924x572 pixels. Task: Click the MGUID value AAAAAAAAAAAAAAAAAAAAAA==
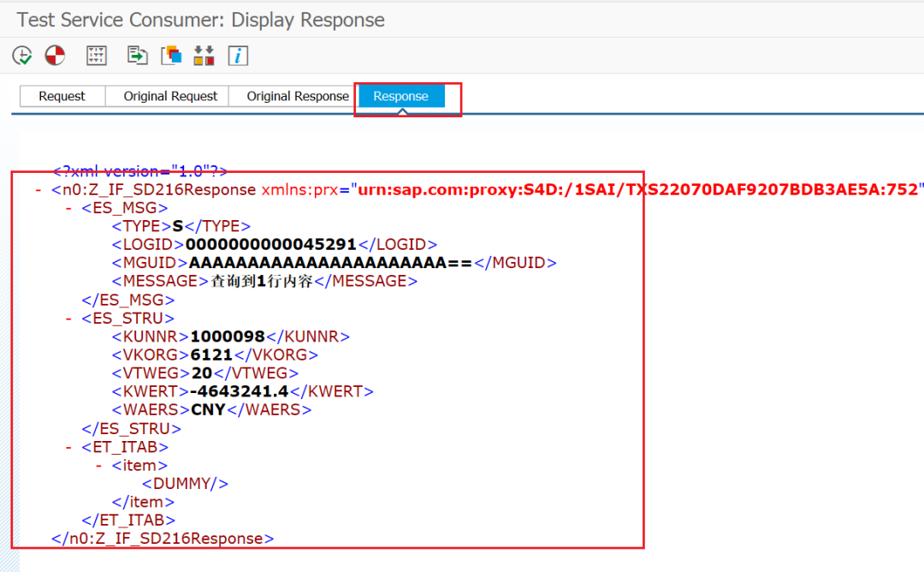pyautogui.click(x=330, y=263)
